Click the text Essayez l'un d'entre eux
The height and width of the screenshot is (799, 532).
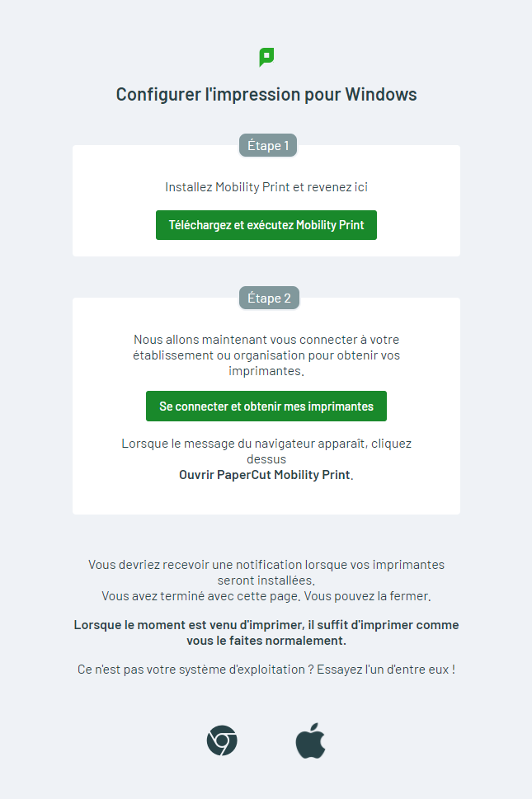[388, 670]
